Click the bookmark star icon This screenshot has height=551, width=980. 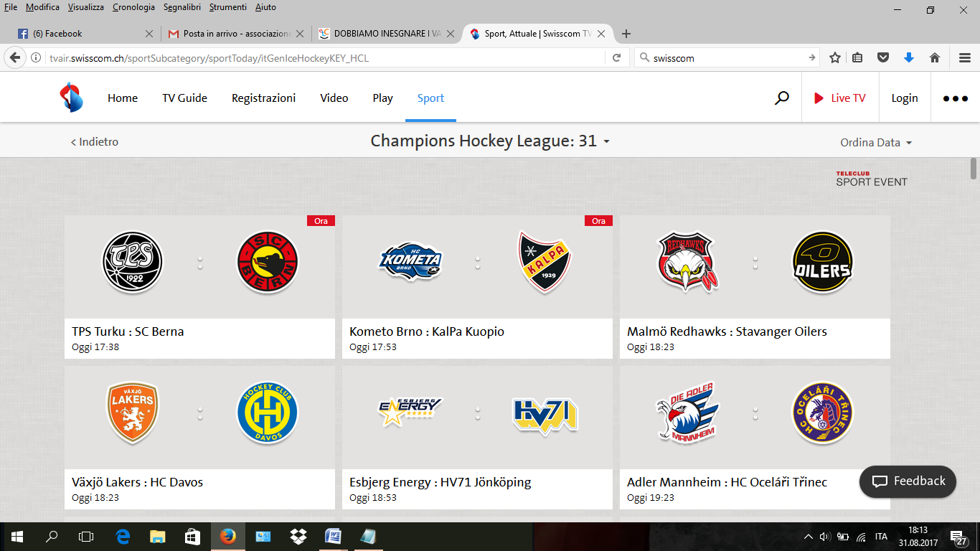835,58
